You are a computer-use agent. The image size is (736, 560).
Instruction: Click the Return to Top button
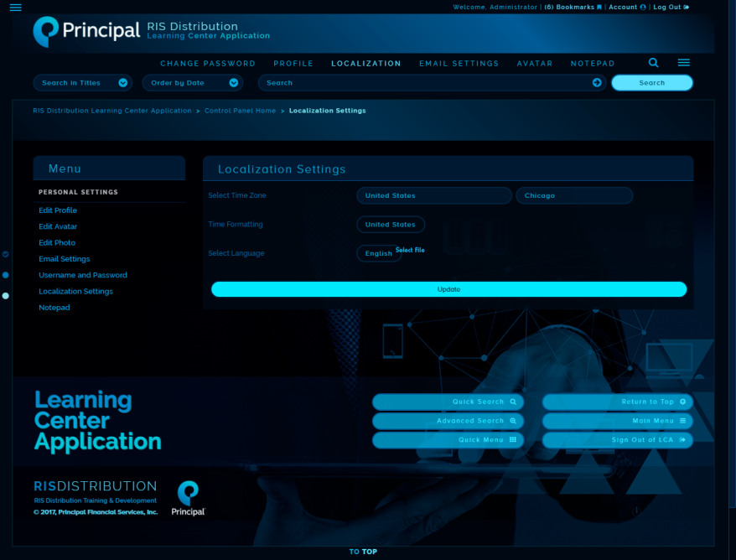coord(617,402)
